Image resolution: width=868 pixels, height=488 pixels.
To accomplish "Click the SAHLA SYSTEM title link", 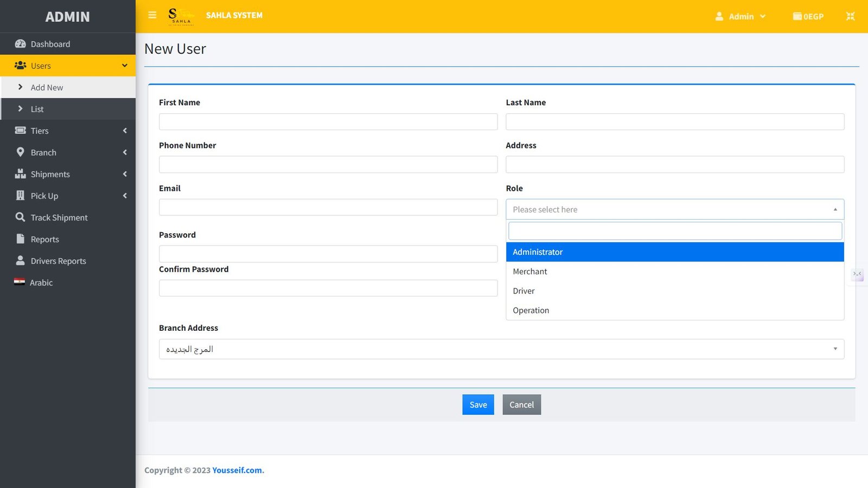I will (x=234, y=15).
